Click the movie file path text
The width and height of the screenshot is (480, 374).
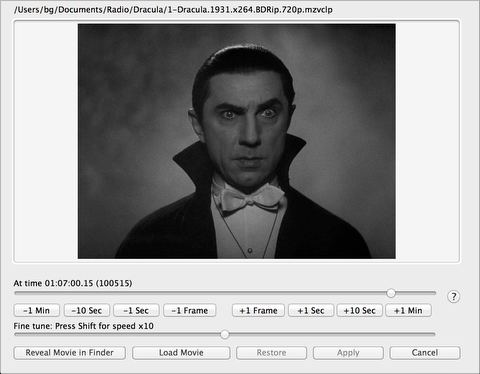173,10
